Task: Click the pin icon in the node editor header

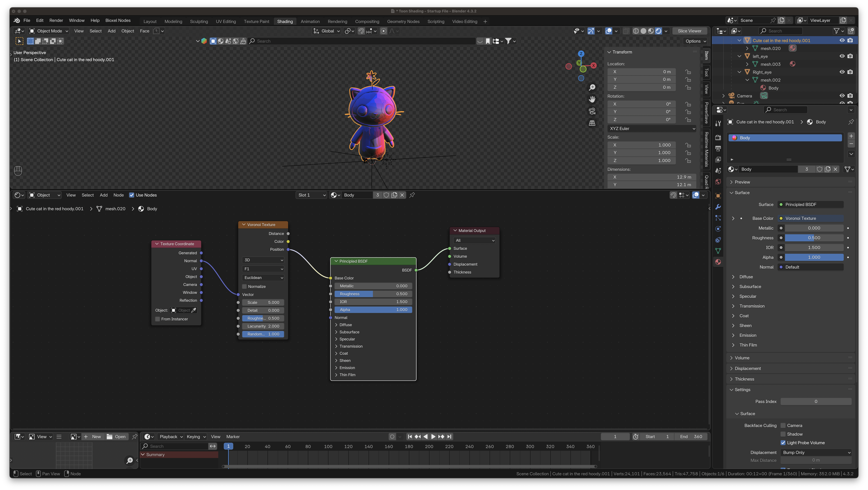Action: click(412, 195)
